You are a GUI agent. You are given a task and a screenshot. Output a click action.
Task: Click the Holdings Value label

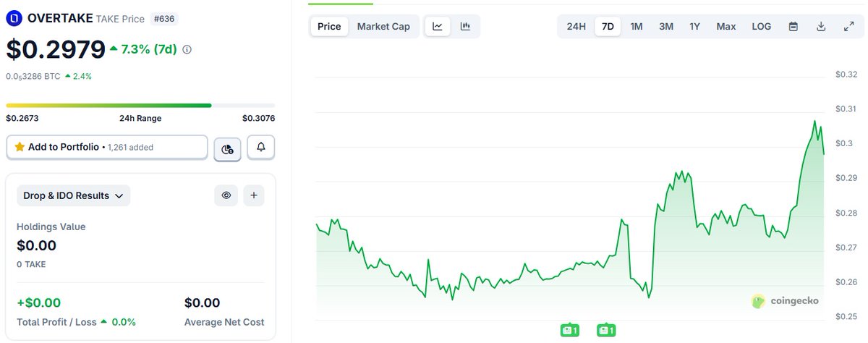(x=51, y=227)
